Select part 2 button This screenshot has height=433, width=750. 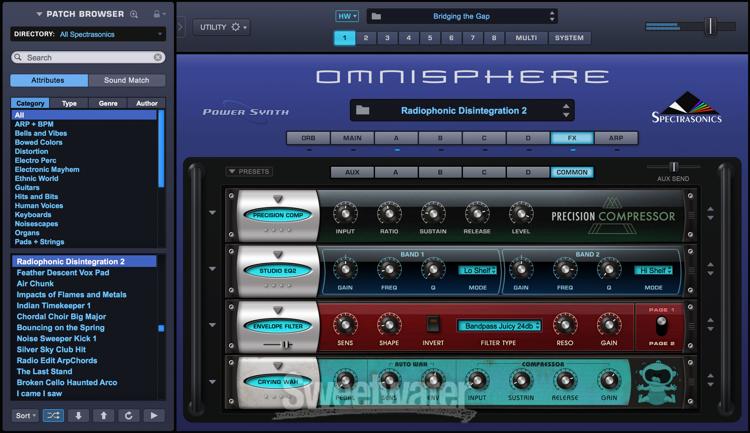pos(366,37)
